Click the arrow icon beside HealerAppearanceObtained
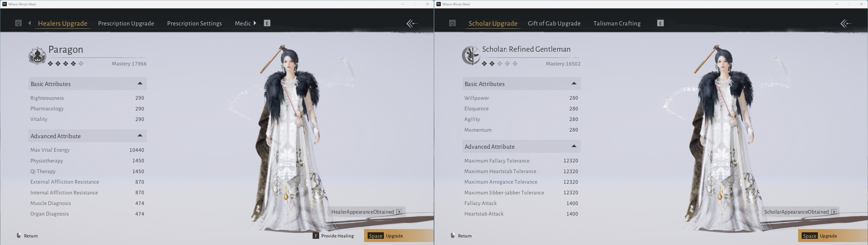 point(399,212)
